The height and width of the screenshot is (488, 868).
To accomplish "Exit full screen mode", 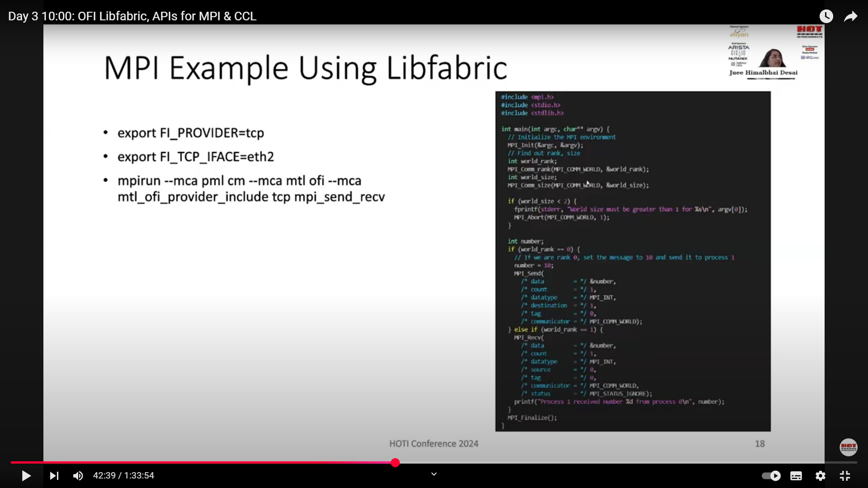I will 845,475.
